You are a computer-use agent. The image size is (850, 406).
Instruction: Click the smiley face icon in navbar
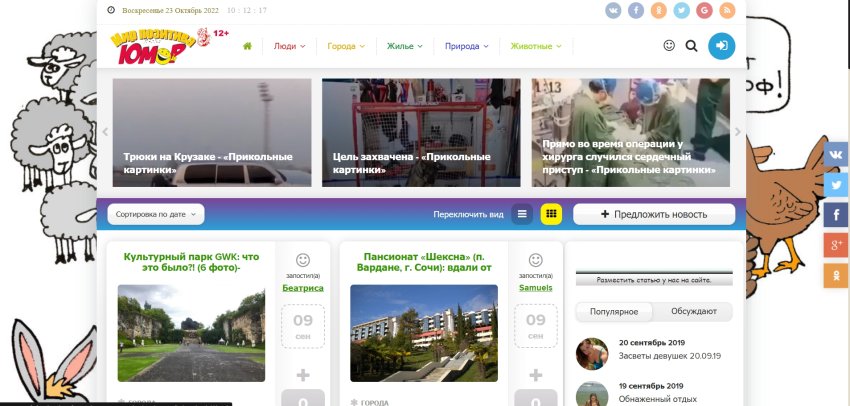[x=669, y=46]
